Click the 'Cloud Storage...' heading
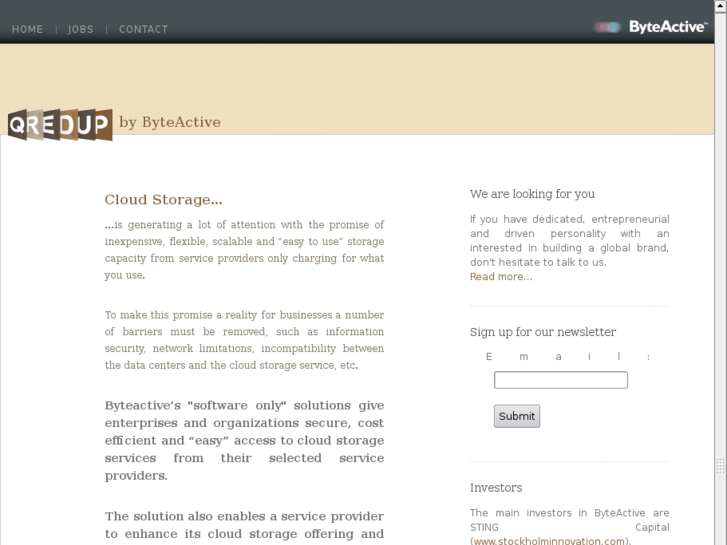 163,199
